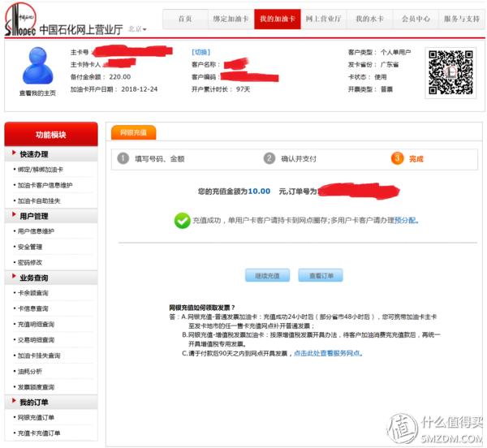Open 网银充值订单
Viewport: 487px width, 448px height.
36,418
